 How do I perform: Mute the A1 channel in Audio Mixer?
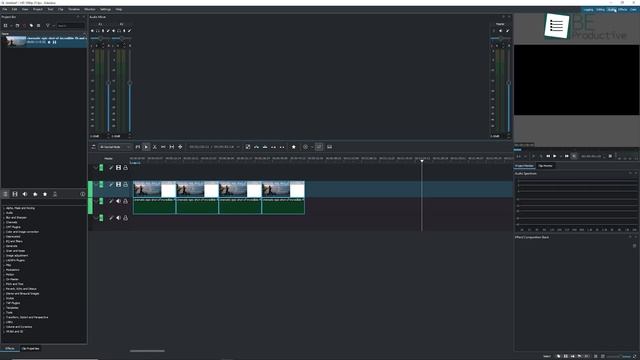click(92, 31)
